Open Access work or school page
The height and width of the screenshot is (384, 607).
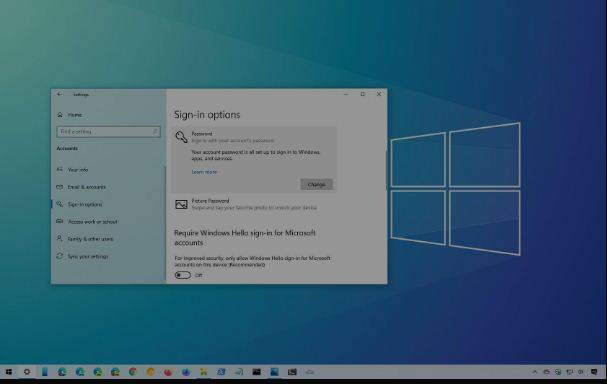click(x=87, y=221)
